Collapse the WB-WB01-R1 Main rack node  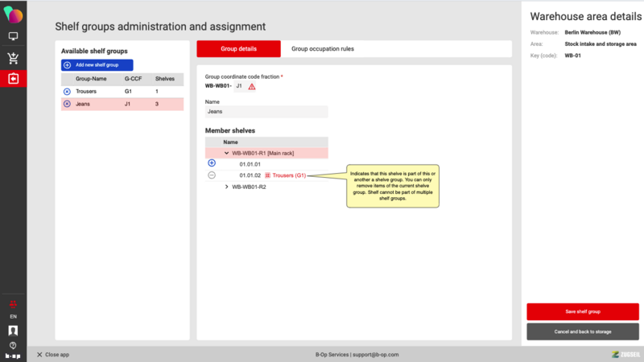click(226, 153)
